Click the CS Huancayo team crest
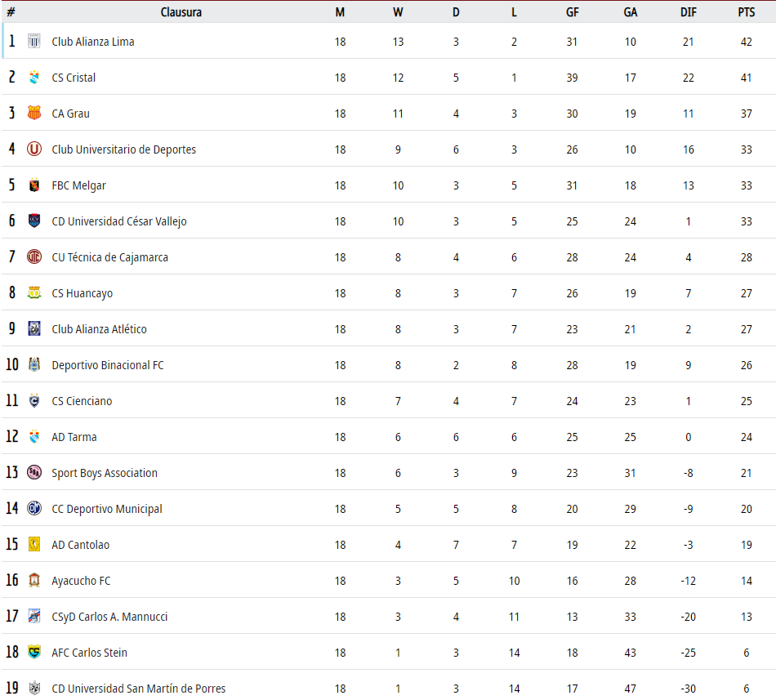Screen dimensions: 776x700 [34, 293]
